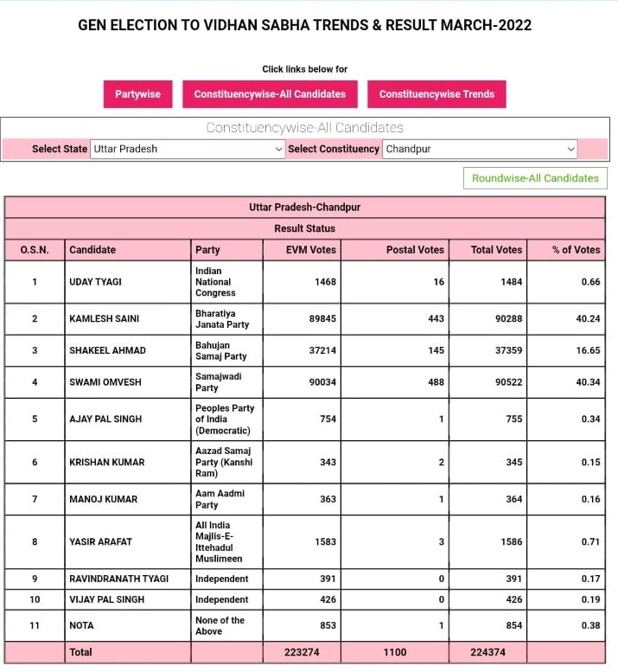Click the Select State label
618x672 pixels.
[x=60, y=149]
